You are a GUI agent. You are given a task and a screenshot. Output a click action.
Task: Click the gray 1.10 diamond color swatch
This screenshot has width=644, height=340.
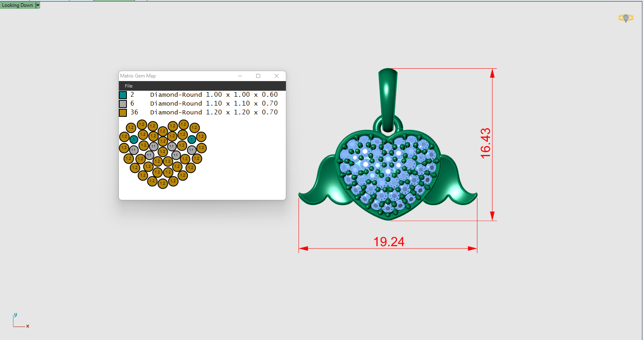pyautogui.click(x=123, y=104)
